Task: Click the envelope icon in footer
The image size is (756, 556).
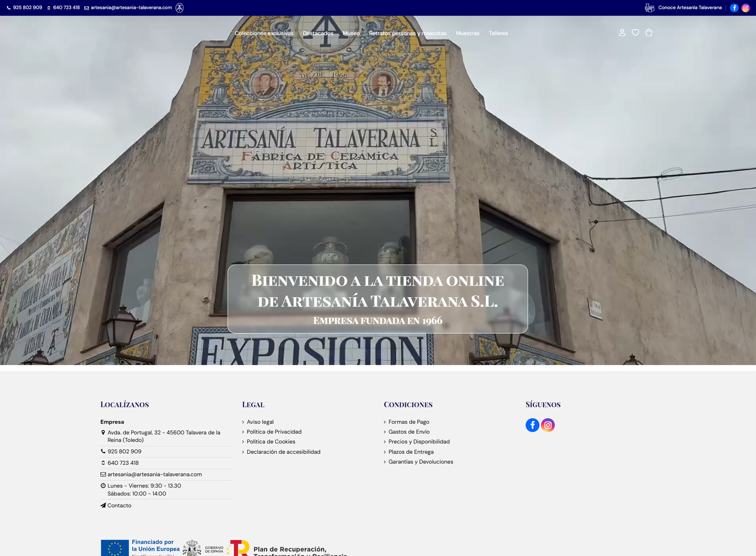Action: pyautogui.click(x=103, y=474)
